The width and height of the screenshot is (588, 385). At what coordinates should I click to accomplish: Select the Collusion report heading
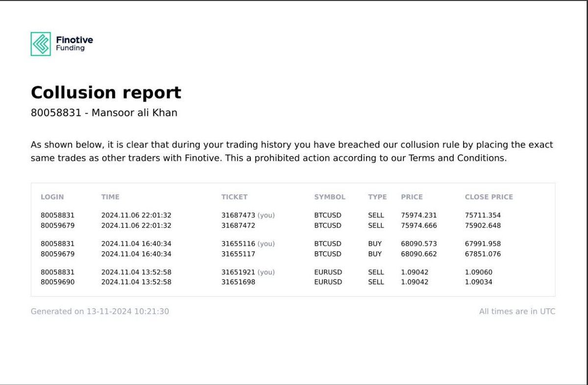106,92
